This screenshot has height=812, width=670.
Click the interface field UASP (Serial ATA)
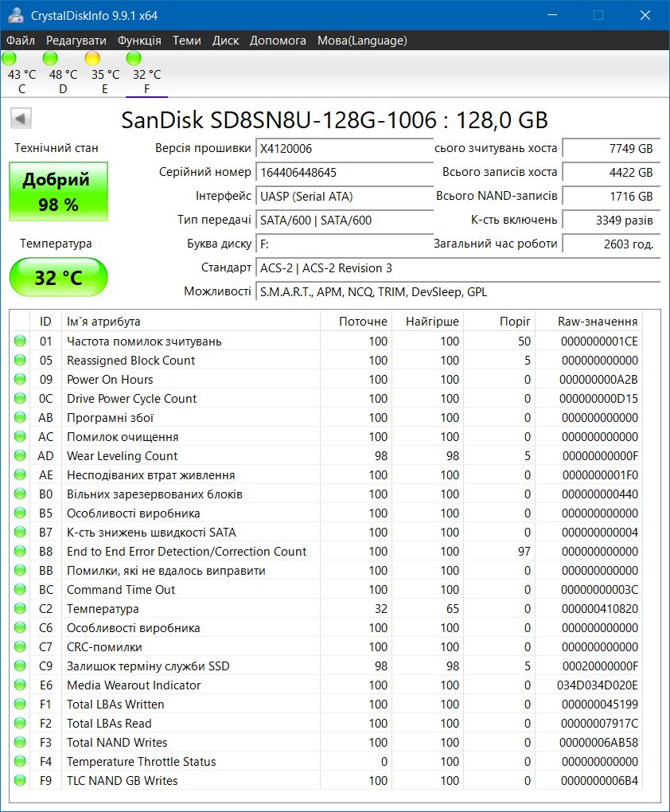pos(345,197)
